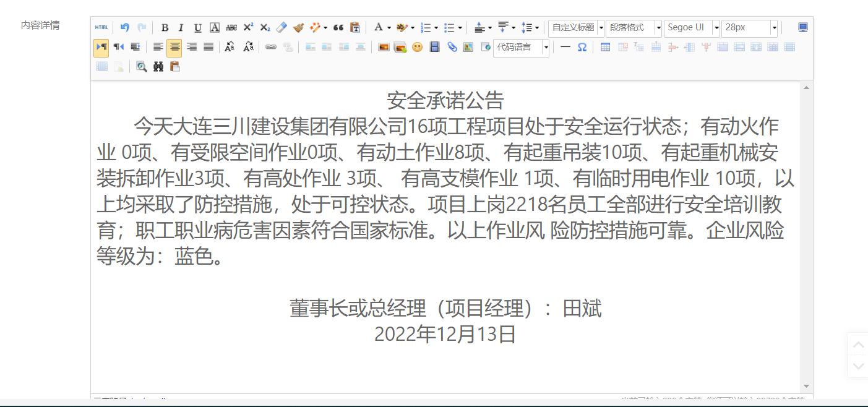Attach a file with paperclip icon

(452, 47)
